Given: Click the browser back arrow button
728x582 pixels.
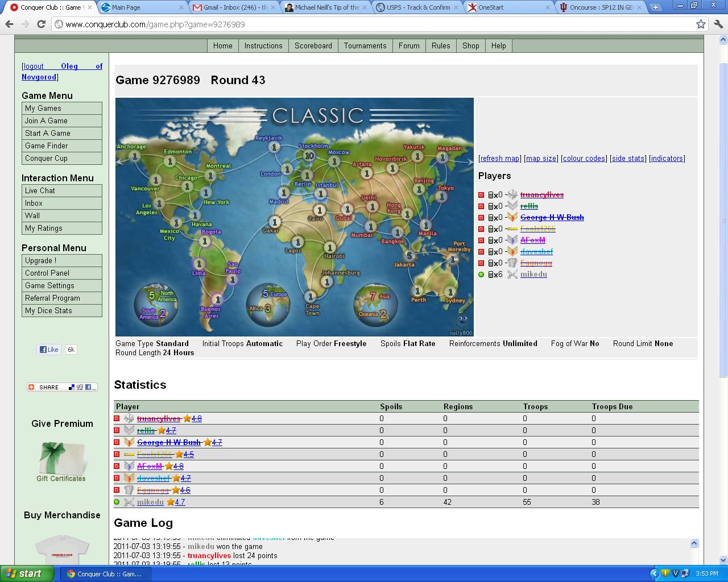Looking at the screenshot, I should (9, 24).
